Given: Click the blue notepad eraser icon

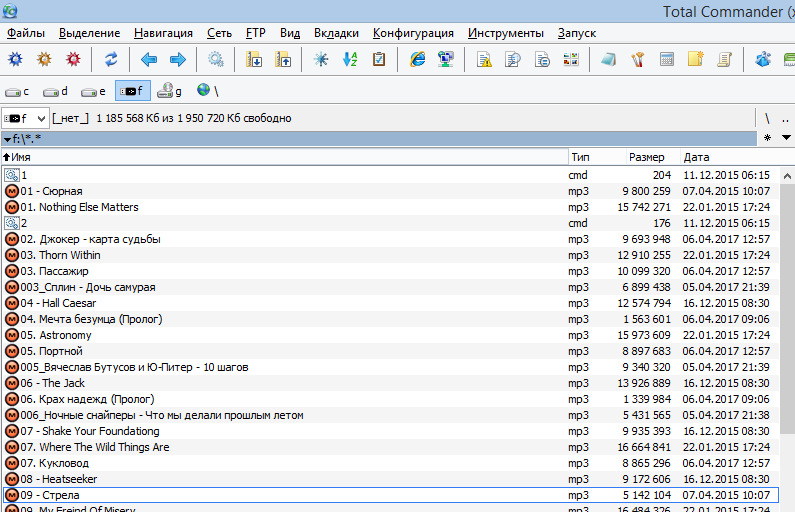Looking at the screenshot, I should 608,59.
